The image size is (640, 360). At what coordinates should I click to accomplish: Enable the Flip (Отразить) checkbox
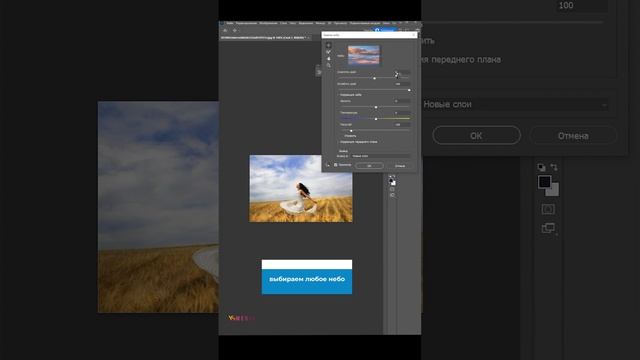(342, 136)
